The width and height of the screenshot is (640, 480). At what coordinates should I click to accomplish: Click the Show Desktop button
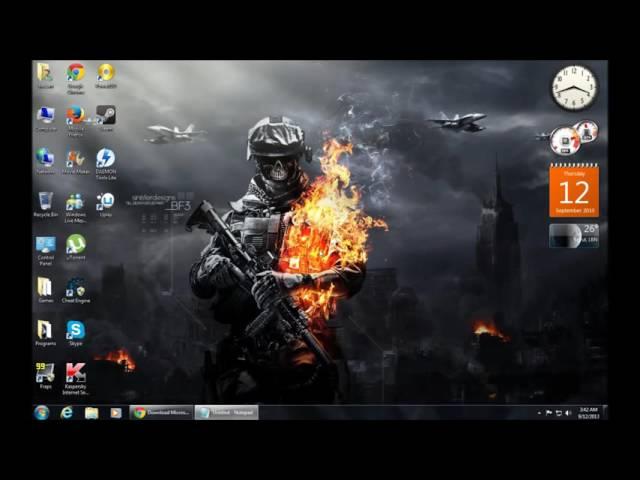[x=605, y=413]
